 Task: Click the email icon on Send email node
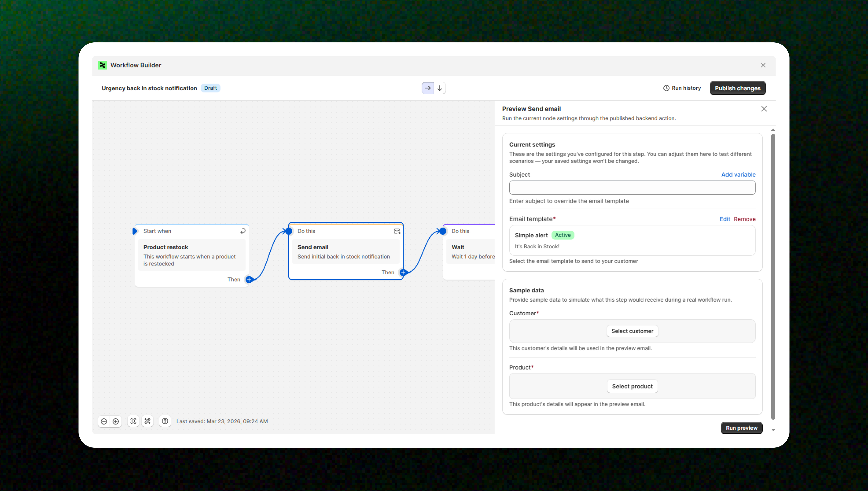click(x=397, y=231)
